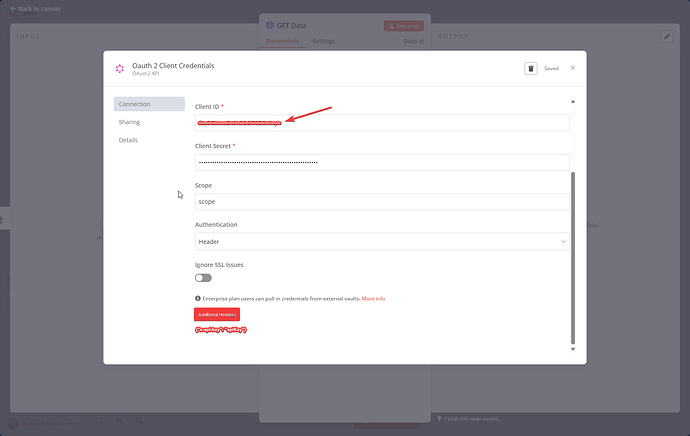Screen dimensions: 690x436
Task: Click the Oauth 2 credential logo icon
Action: [x=120, y=69]
